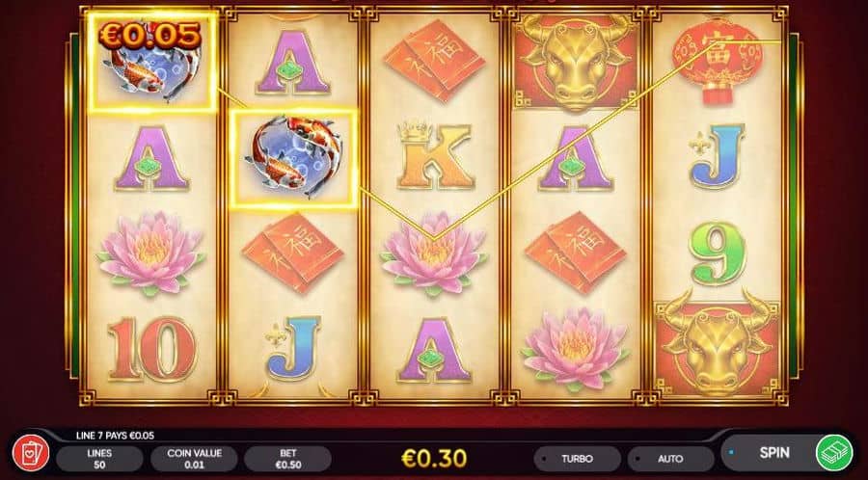The image size is (868, 480).
Task: Open the Lines 50 selector
Action: [99, 459]
